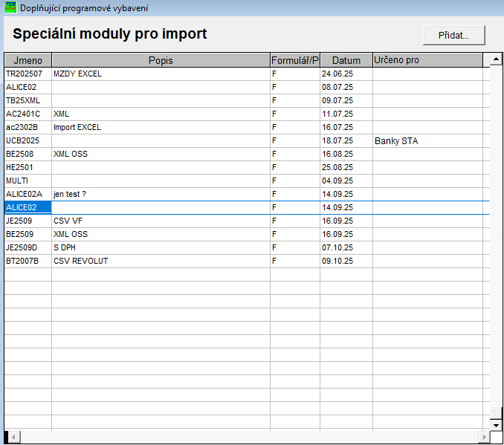
Task: Click the vertical scrollbar down arrow
Action: [x=496, y=425]
